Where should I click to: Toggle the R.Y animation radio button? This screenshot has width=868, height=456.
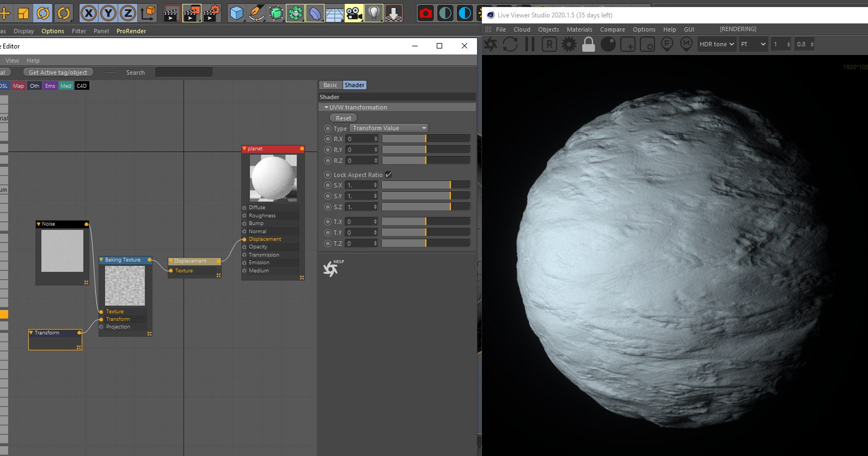pos(328,150)
